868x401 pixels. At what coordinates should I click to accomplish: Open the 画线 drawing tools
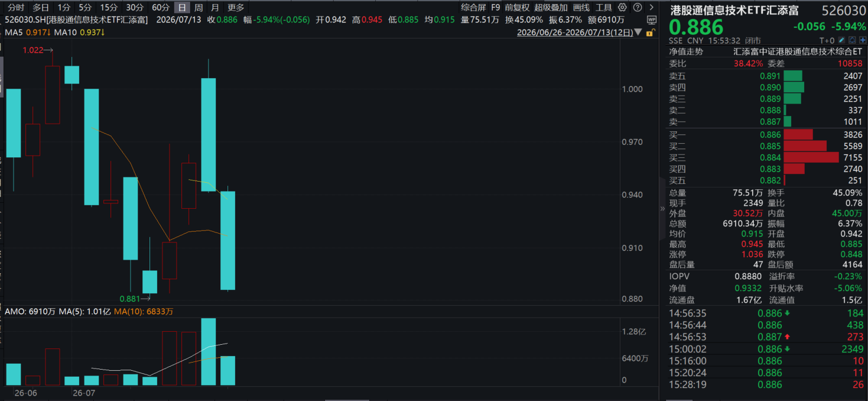click(x=581, y=8)
